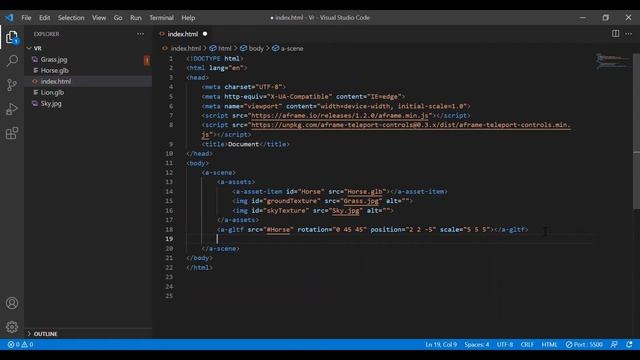The width and height of the screenshot is (640, 360).
Task: Click line number 12 in gutter
Action: point(169,173)
